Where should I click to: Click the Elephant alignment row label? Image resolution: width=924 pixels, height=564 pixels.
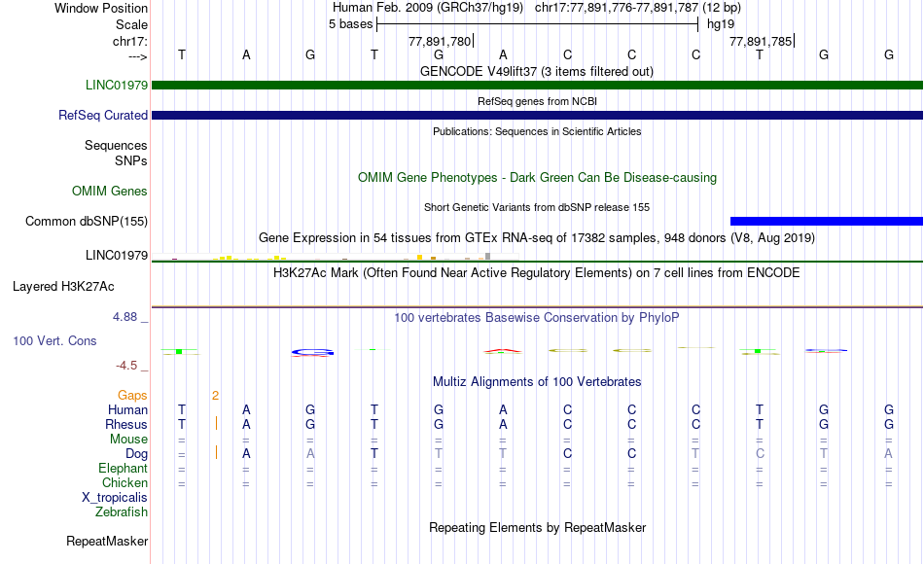click(x=123, y=469)
